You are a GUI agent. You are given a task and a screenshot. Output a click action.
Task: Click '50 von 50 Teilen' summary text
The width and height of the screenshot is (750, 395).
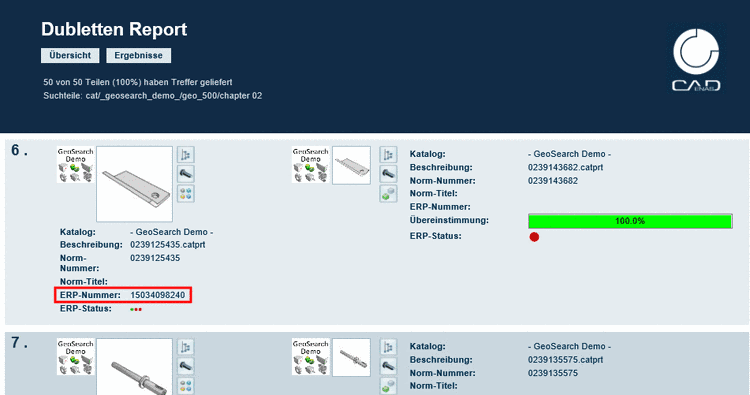138,82
